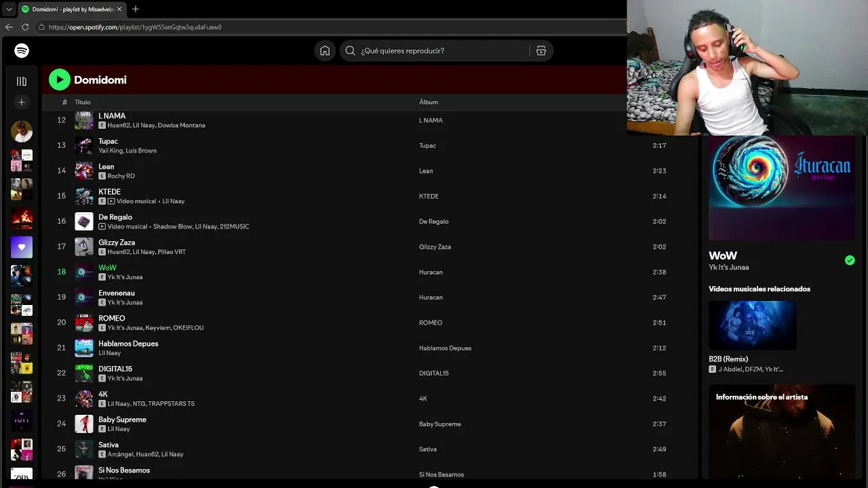
Task: Click the Spotify logo
Action: coord(22,51)
